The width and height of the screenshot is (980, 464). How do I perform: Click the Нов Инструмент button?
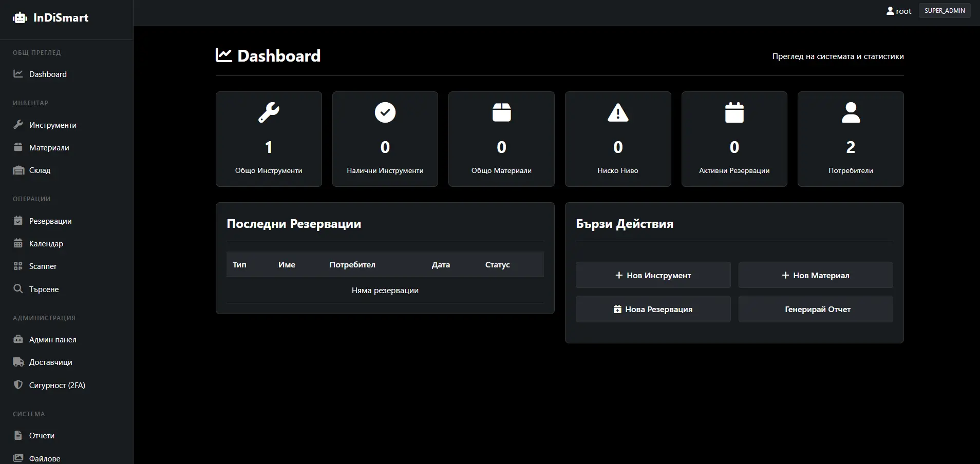[653, 275]
